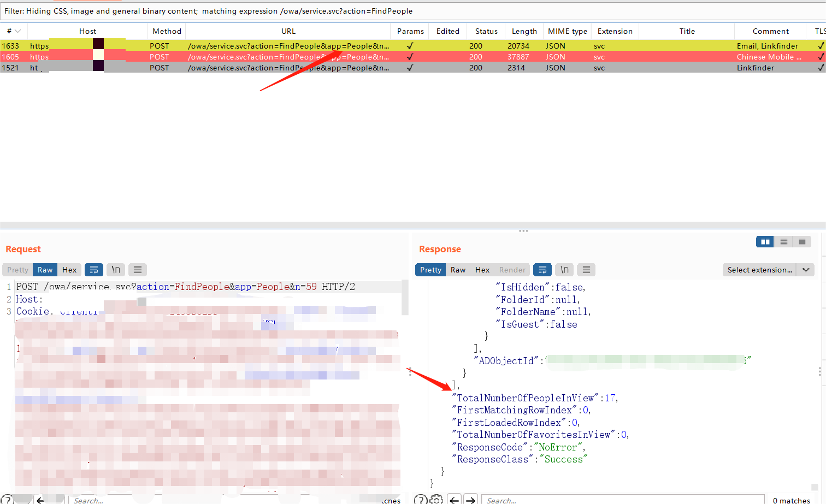Sort by Status column header
826x504 pixels.
(x=486, y=31)
